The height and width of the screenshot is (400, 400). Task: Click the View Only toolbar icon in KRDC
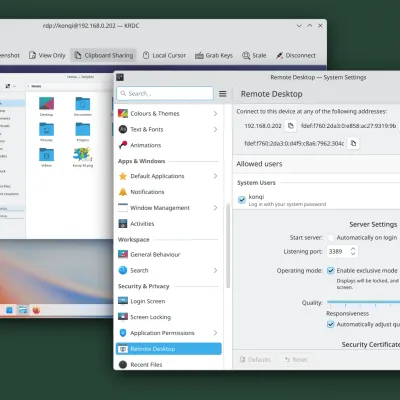pyautogui.click(x=32, y=55)
